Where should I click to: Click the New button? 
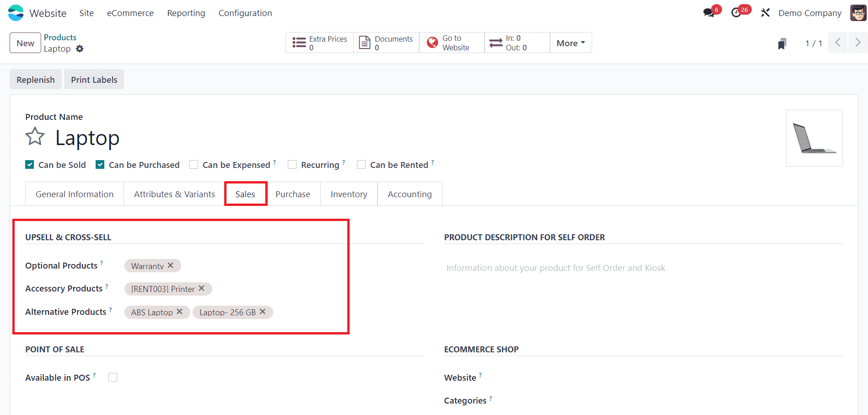26,43
